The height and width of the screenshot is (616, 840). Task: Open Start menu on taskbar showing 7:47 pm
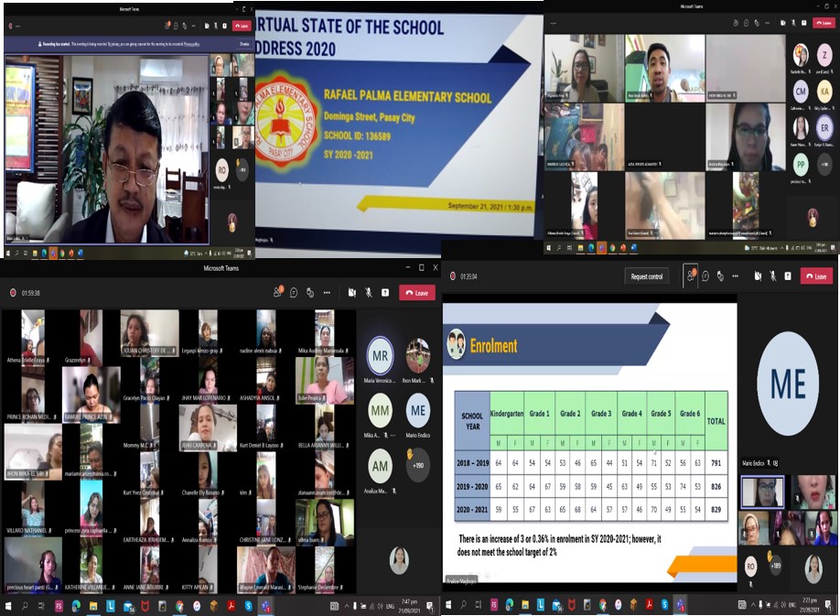pos(8,606)
